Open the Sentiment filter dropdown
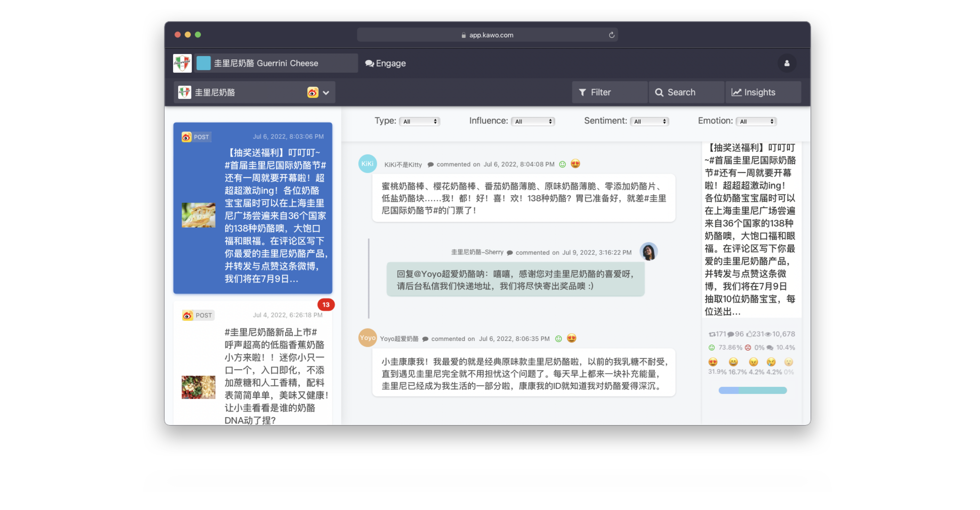980x510 pixels. (x=650, y=122)
